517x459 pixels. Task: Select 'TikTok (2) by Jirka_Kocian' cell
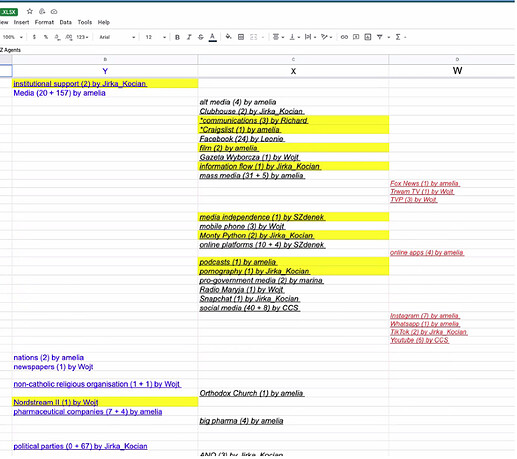point(452,332)
